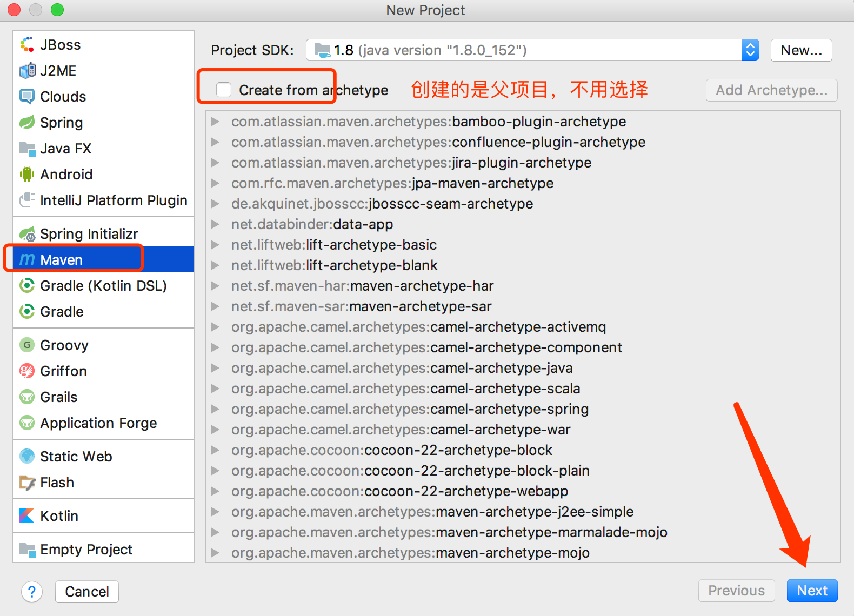The width and height of the screenshot is (854, 616).
Task: Click the Empty Project folder icon
Action: pyautogui.click(x=27, y=550)
